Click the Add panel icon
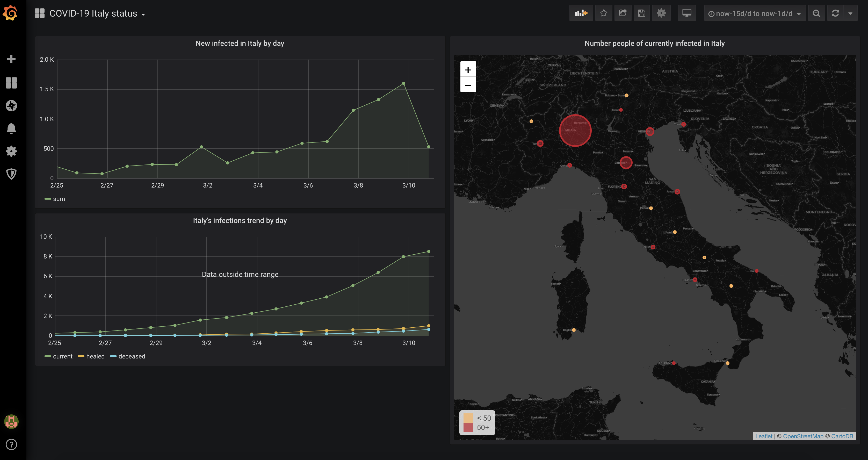The height and width of the screenshot is (460, 868). click(581, 13)
